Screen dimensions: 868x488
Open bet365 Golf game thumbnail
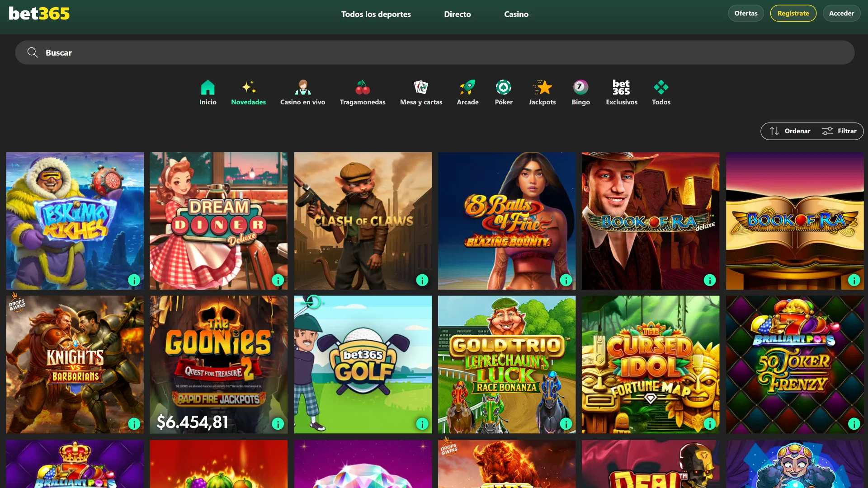click(x=363, y=365)
